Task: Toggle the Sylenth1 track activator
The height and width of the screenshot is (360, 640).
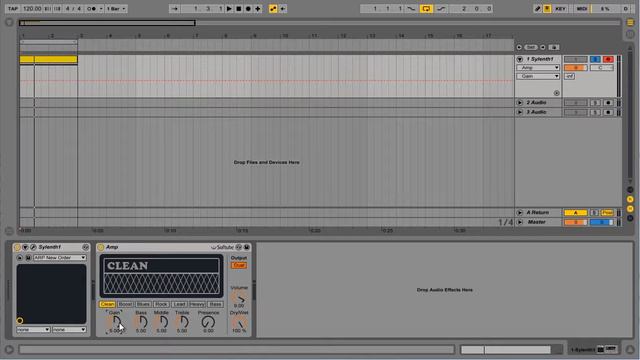Action: coord(576,59)
